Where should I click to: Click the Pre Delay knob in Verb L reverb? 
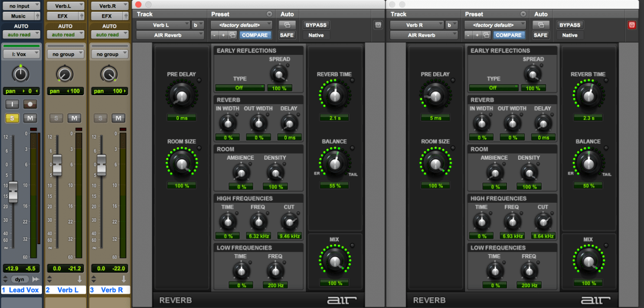coord(182,95)
